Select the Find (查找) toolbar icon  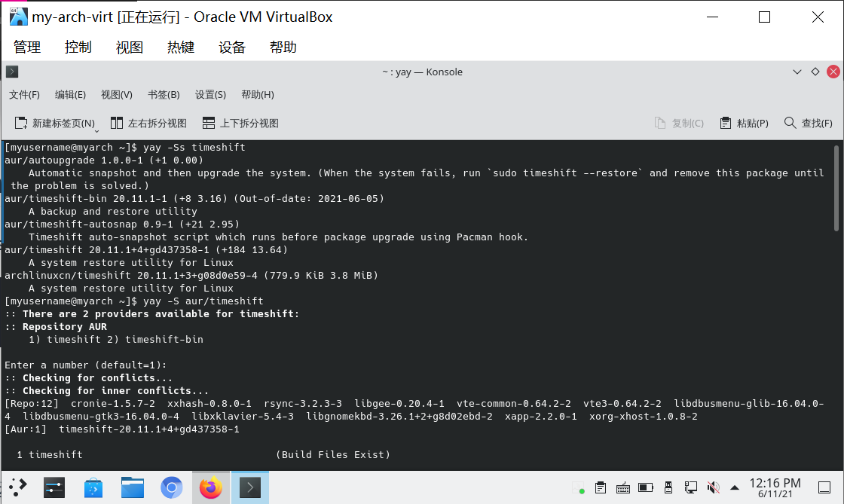[808, 122]
